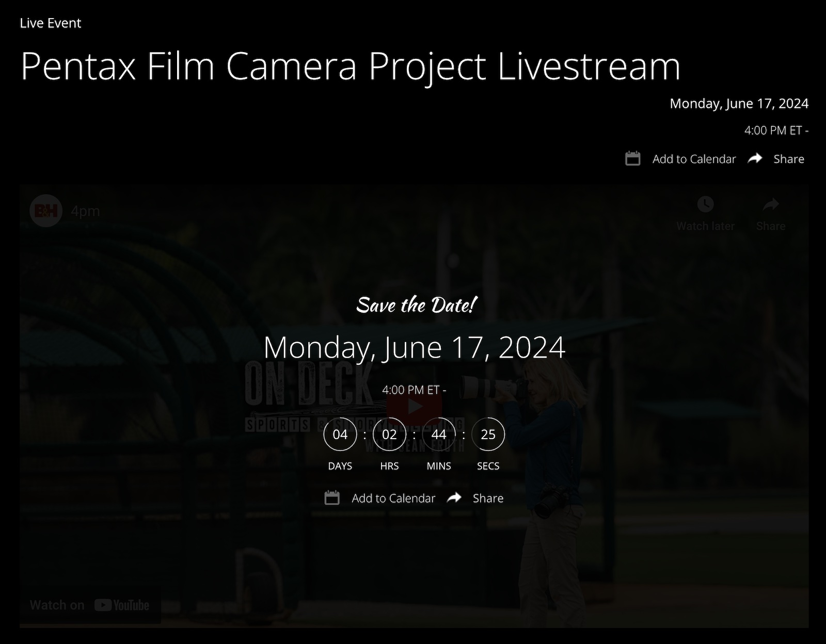Click the calendar icon in the Save the Date overlay
826x644 pixels.
click(x=332, y=497)
